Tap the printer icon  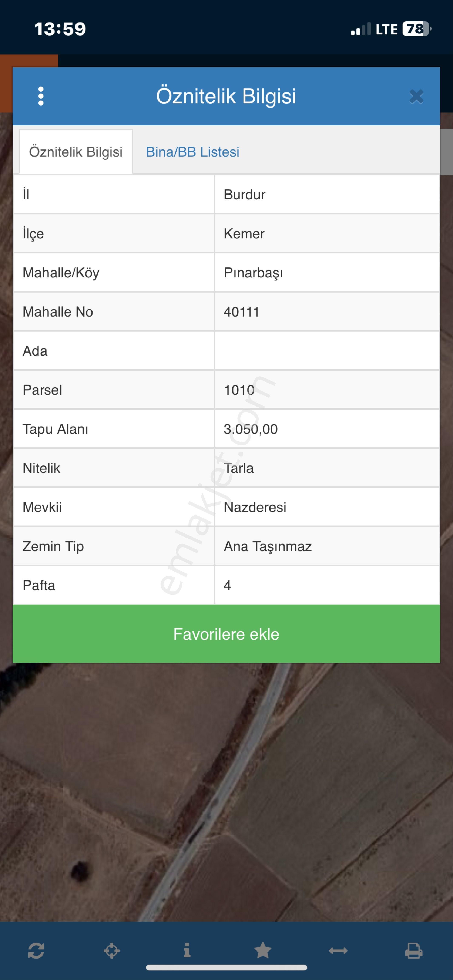(x=414, y=951)
